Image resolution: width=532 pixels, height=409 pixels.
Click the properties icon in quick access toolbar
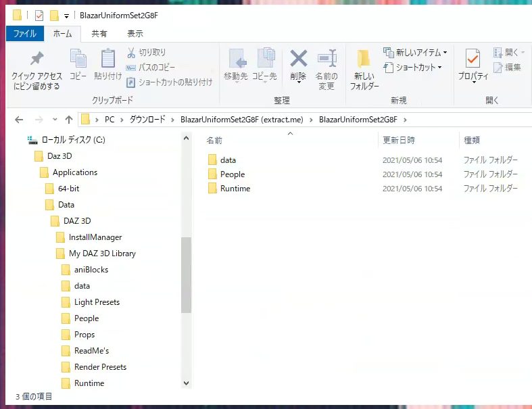(39, 16)
